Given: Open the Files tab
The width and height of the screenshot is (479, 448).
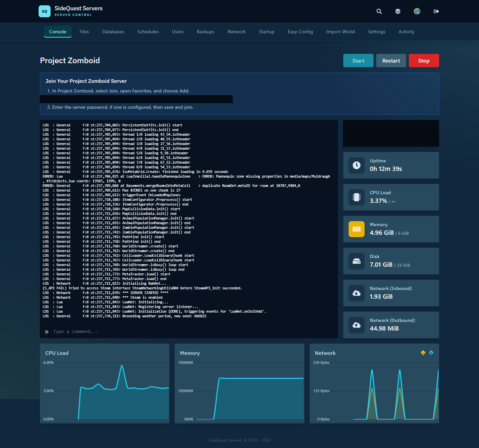Looking at the screenshot, I should (84, 32).
